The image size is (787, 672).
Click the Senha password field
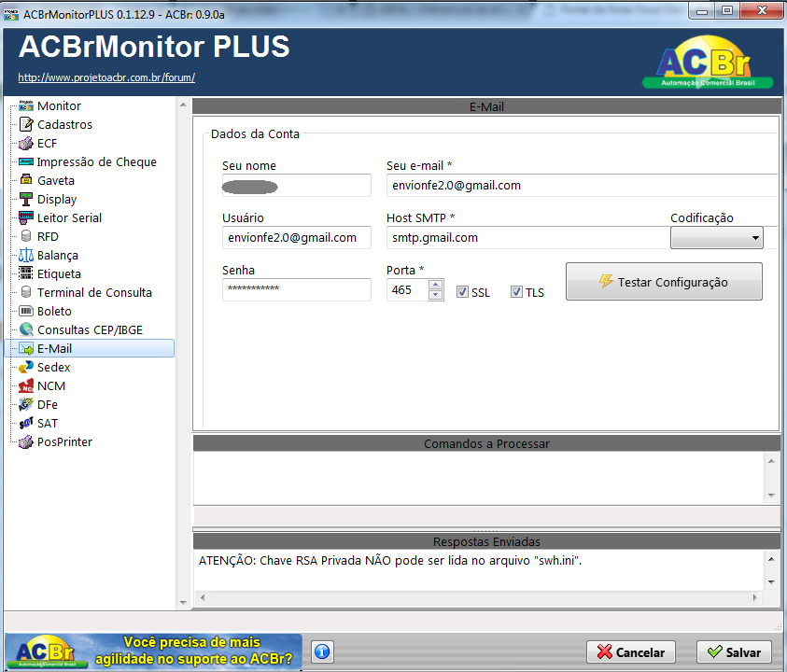click(x=297, y=289)
